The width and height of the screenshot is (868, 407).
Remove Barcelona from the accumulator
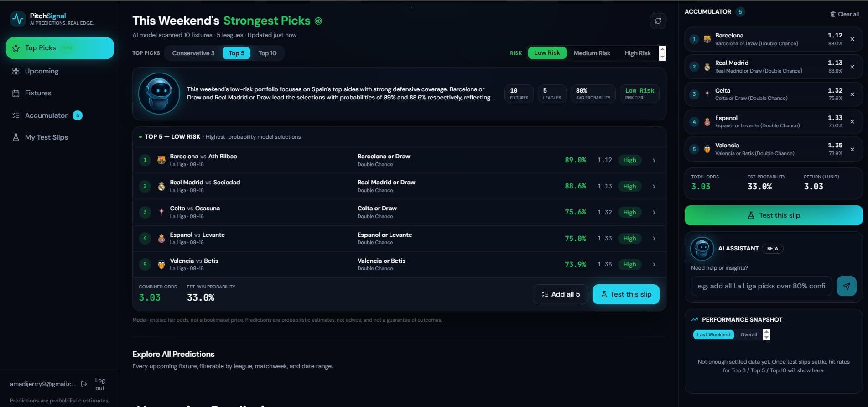[852, 39]
